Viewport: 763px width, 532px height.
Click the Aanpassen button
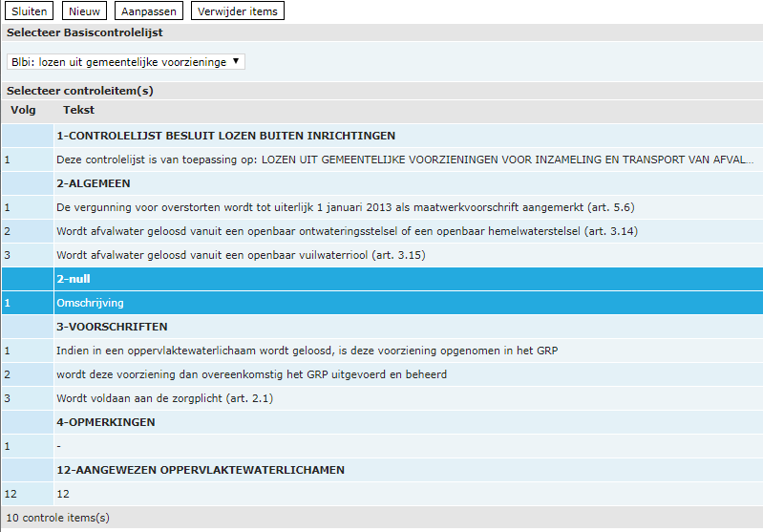click(x=149, y=11)
